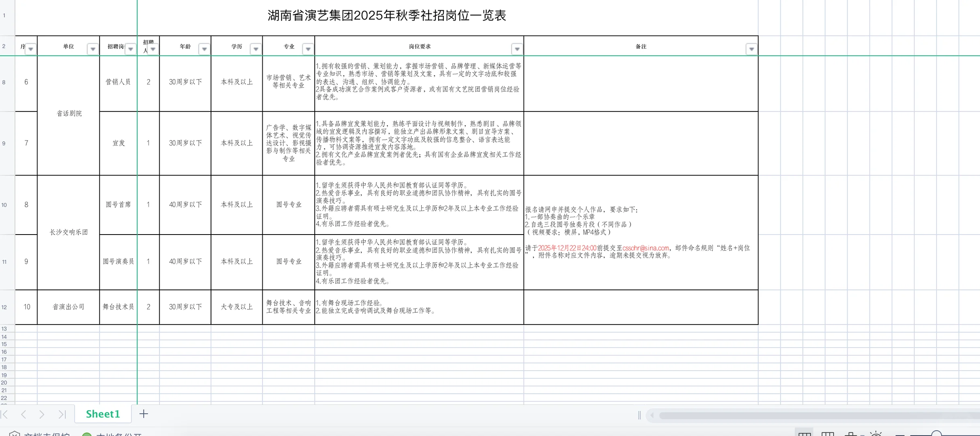Switch to the Sheet1 tab
The height and width of the screenshot is (436, 980).
(103, 414)
